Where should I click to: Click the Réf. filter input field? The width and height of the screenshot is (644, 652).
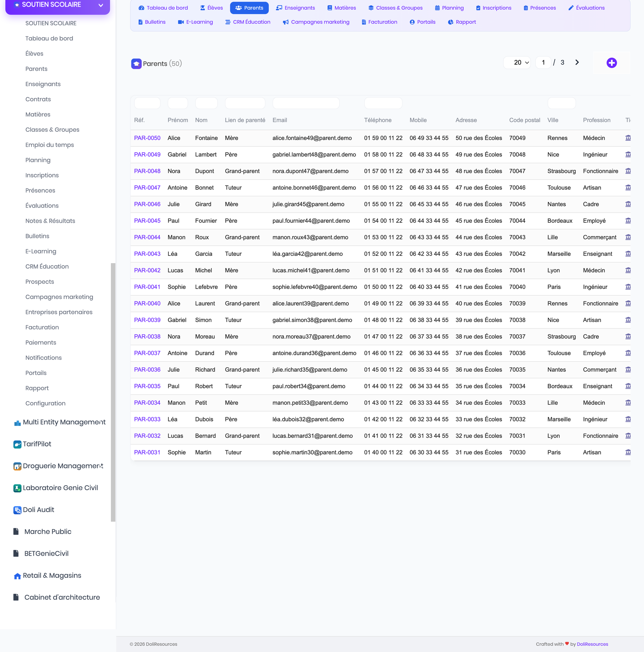[147, 103]
